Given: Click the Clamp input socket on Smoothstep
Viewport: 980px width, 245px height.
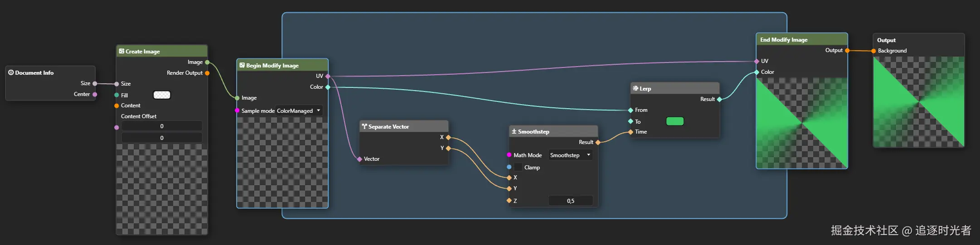Looking at the screenshot, I should pos(509,167).
